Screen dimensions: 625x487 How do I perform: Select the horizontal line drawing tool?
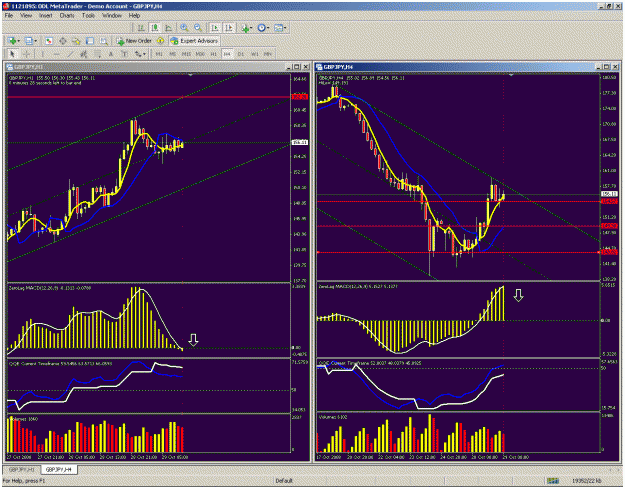click(x=57, y=54)
